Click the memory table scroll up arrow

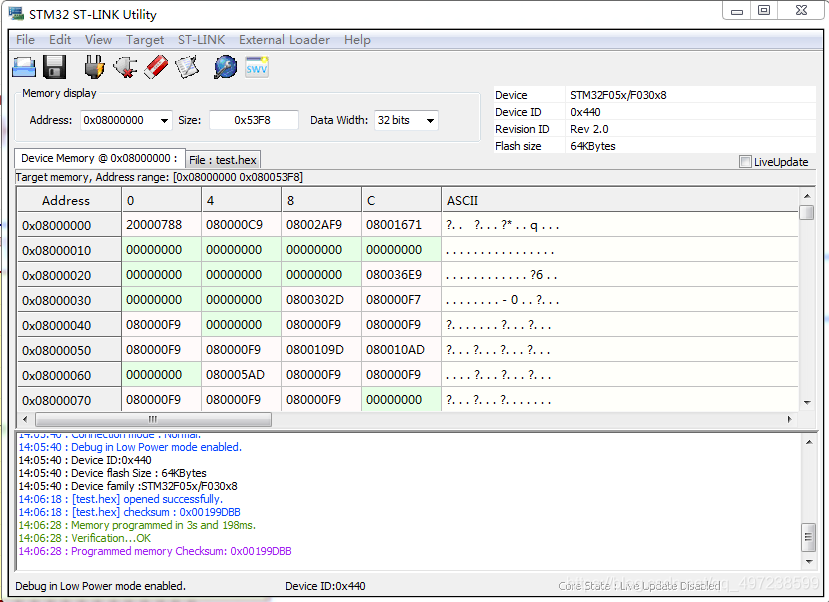pyautogui.click(x=807, y=196)
